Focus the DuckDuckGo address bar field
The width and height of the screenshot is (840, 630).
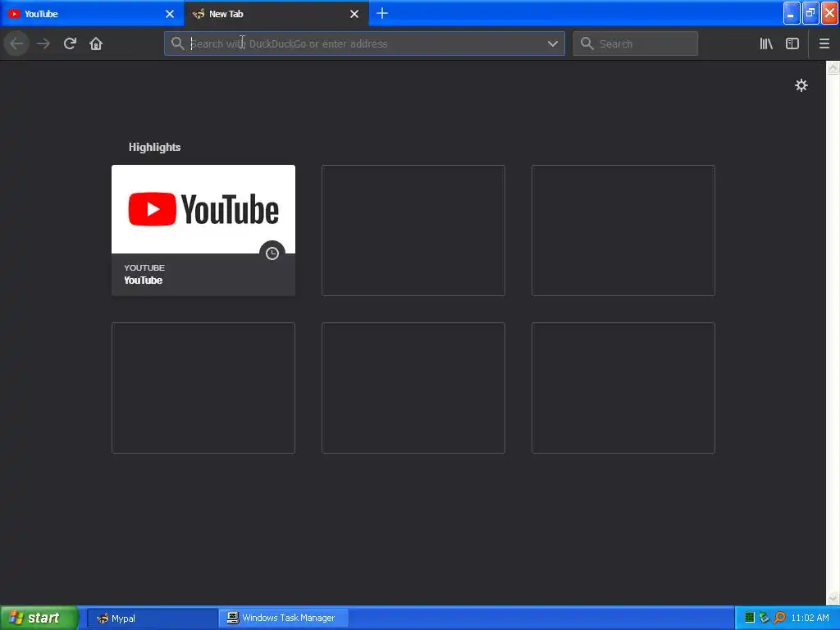pos(364,43)
